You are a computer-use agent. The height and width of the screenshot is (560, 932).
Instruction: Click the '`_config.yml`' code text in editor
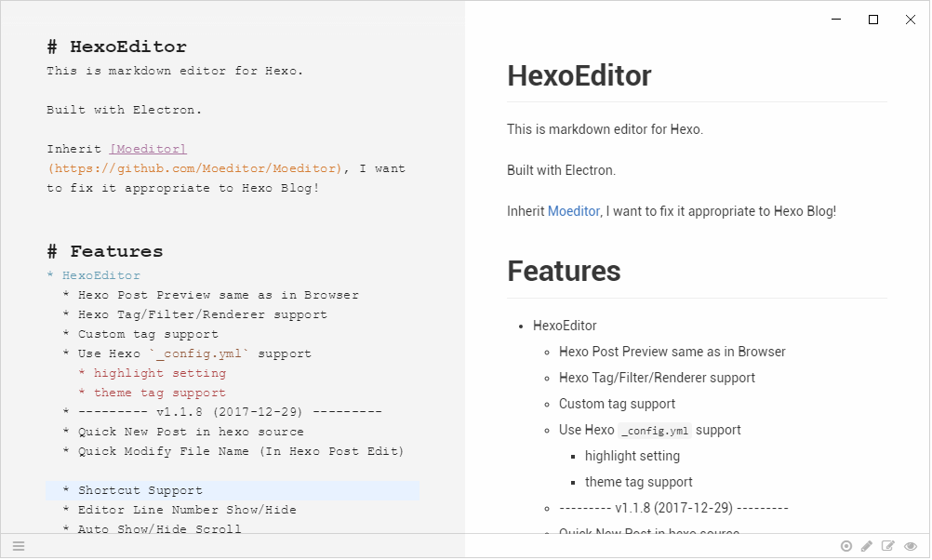coord(199,353)
